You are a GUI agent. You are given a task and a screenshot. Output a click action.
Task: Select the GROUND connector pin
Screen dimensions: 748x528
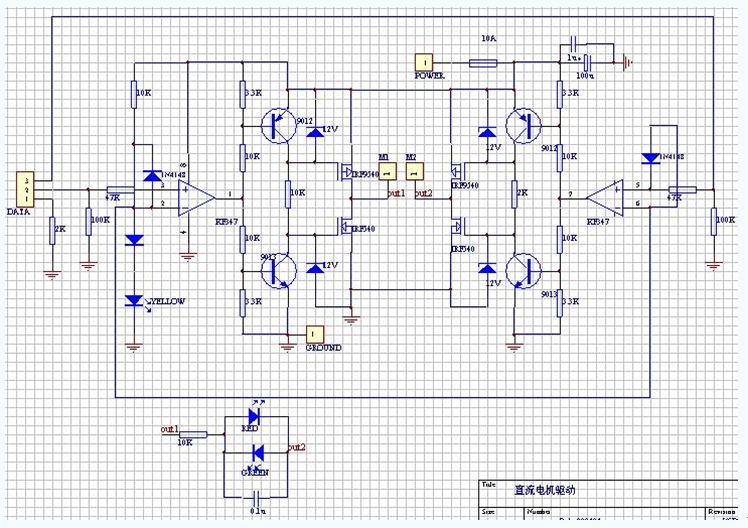[x=314, y=333]
